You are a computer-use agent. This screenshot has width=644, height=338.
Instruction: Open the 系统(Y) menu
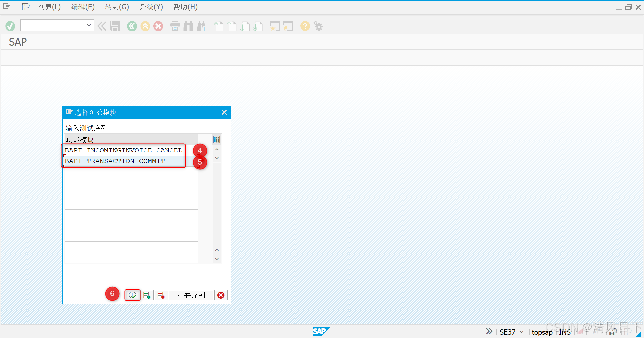[x=151, y=7]
